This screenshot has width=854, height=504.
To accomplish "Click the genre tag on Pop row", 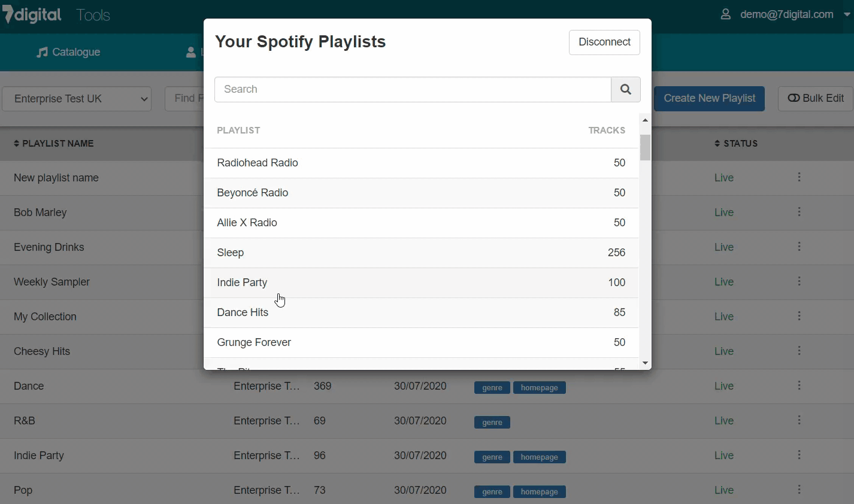I will click(x=492, y=492).
